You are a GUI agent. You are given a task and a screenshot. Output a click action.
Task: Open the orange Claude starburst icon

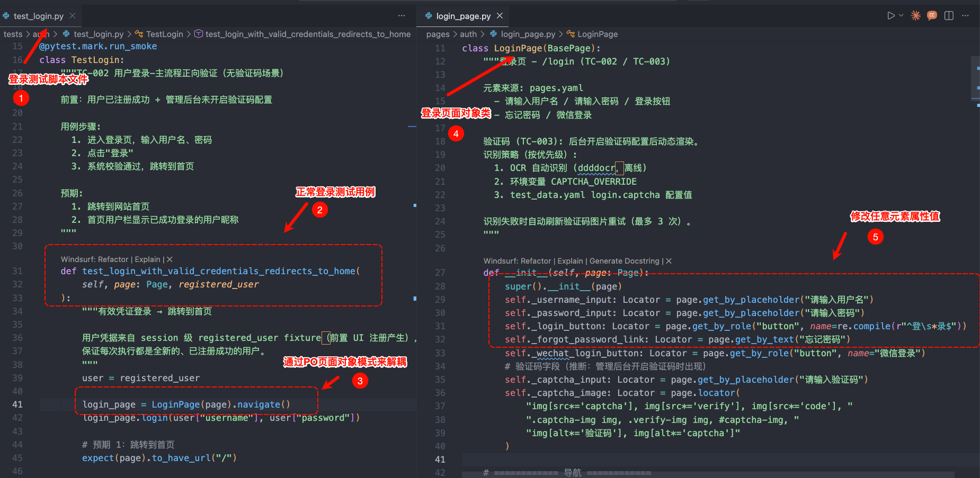tap(915, 16)
